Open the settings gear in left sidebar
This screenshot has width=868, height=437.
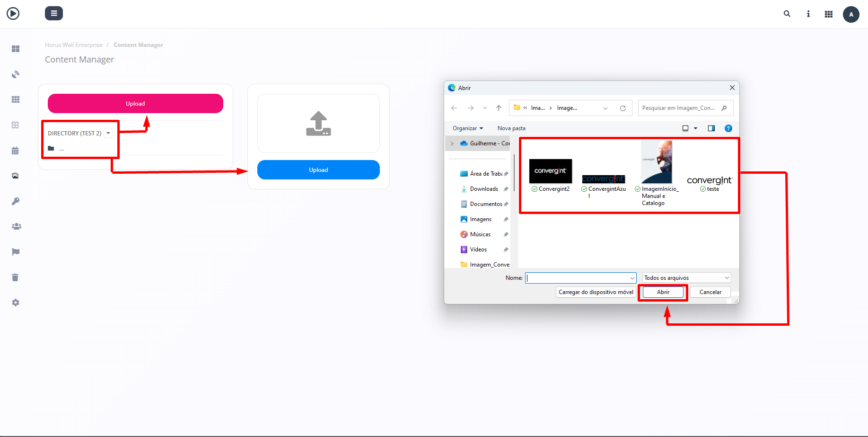tap(16, 303)
